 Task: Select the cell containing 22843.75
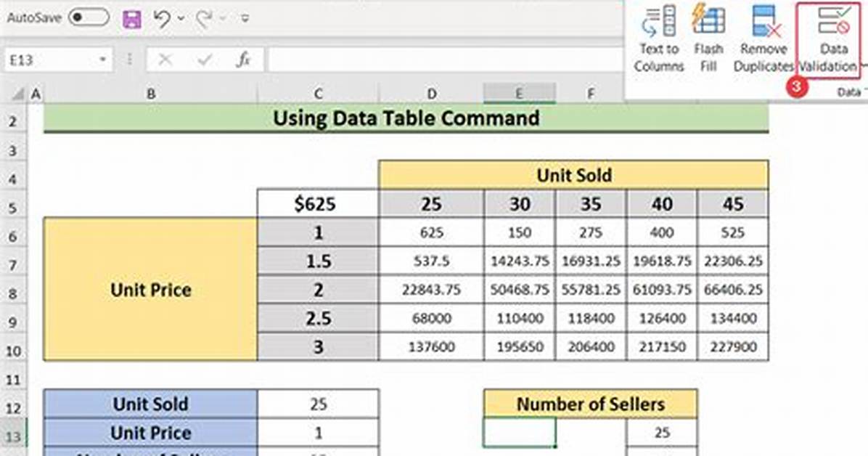click(x=431, y=289)
